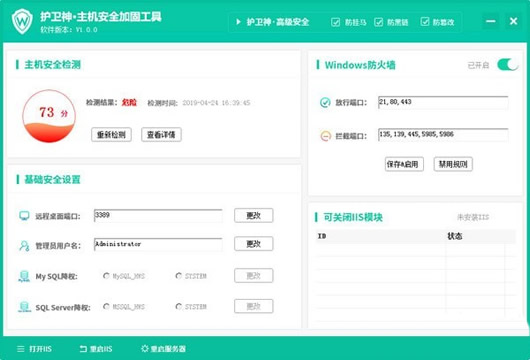This screenshot has width=530, height=360.
Task: Click 打开IIS in bottom bar
Action: (x=40, y=349)
